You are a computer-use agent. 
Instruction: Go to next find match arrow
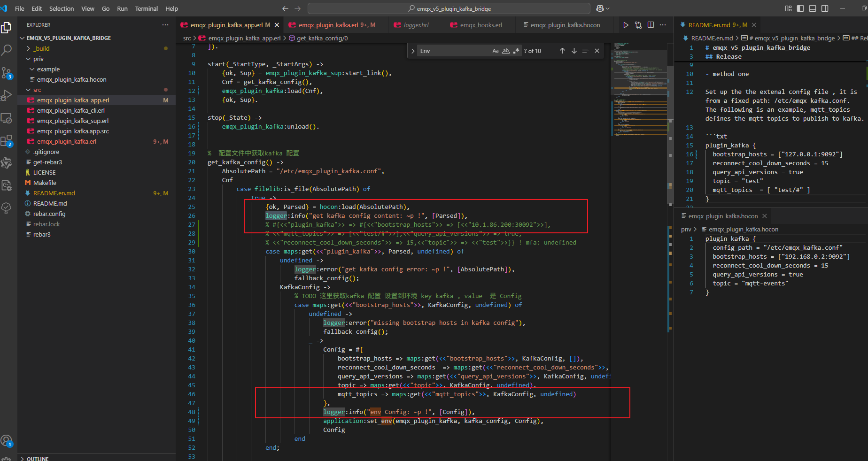click(574, 51)
